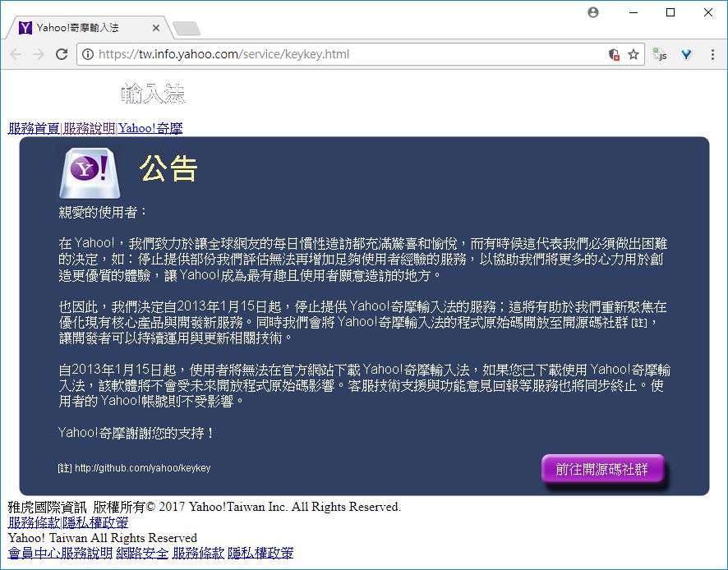
Task: Open the blocked content shield icon
Action: [x=614, y=54]
